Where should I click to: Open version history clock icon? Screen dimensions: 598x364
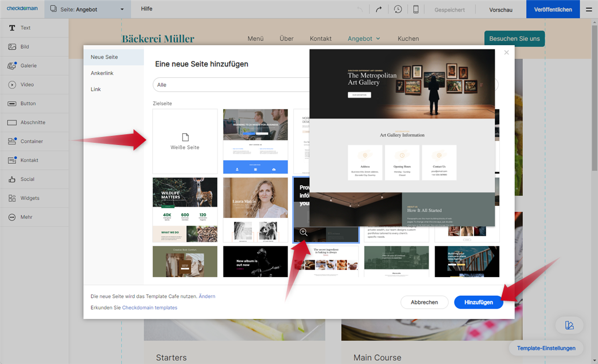point(398,10)
